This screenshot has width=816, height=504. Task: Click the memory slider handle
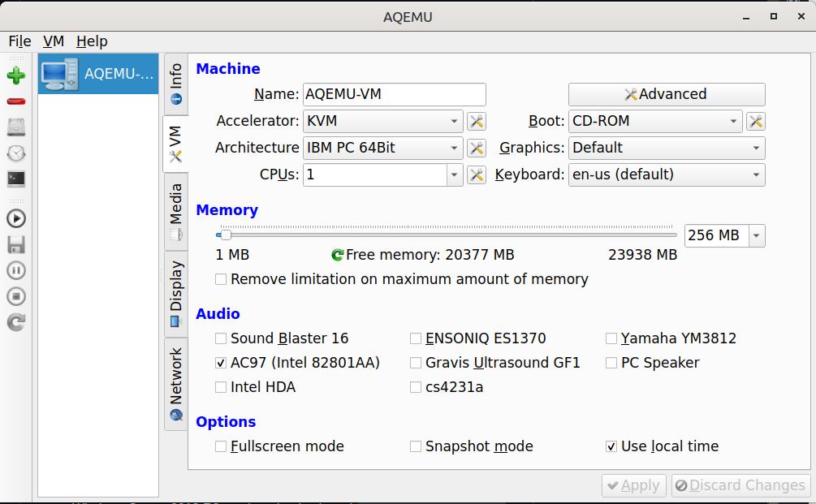point(226,235)
